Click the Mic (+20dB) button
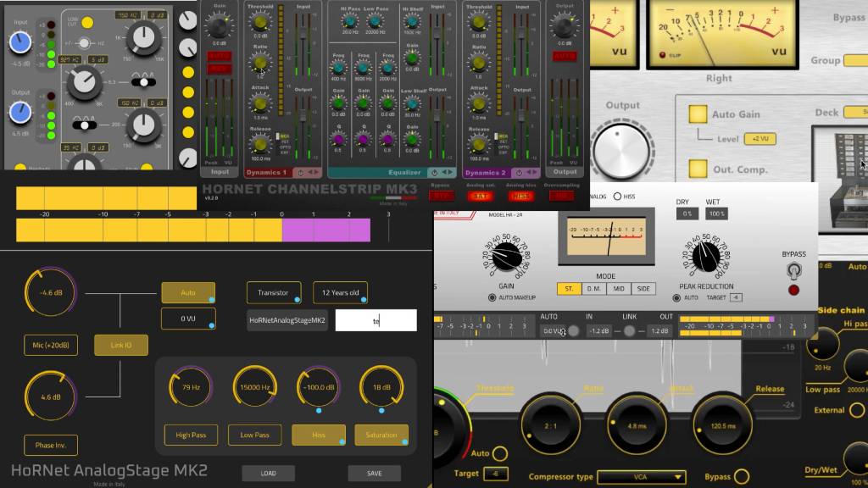Image resolution: width=868 pixels, height=488 pixels. click(50, 345)
